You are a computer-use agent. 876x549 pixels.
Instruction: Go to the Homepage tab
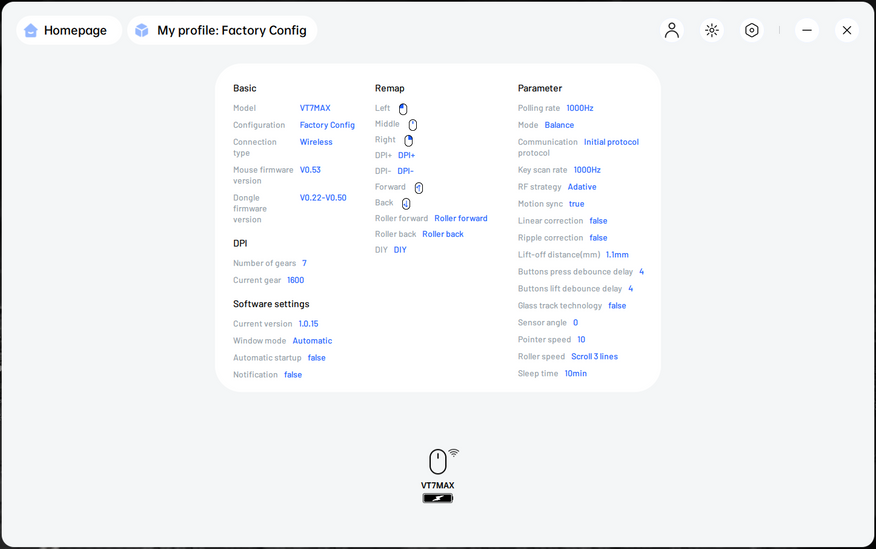point(68,30)
